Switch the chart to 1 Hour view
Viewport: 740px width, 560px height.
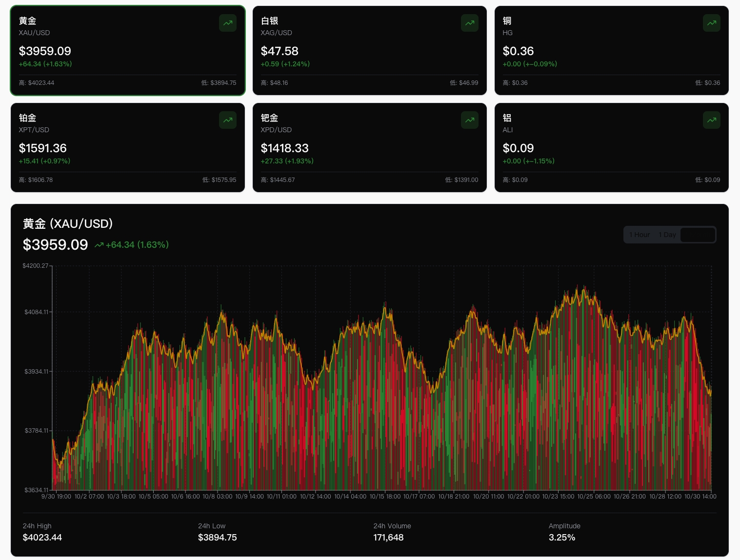pyautogui.click(x=639, y=235)
